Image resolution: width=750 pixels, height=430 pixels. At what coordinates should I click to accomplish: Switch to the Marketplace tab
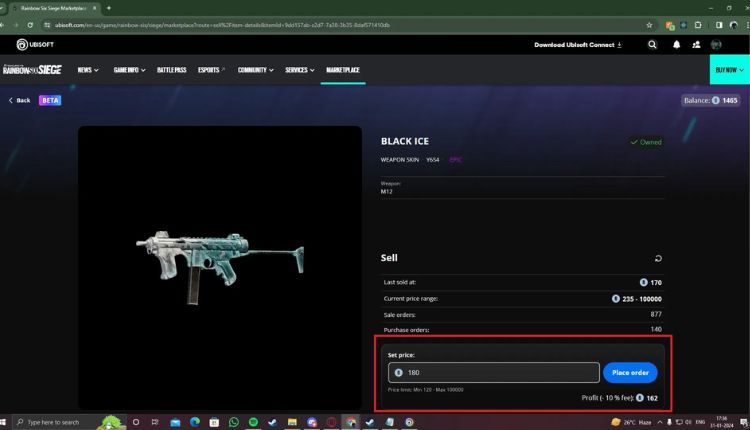click(342, 70)
